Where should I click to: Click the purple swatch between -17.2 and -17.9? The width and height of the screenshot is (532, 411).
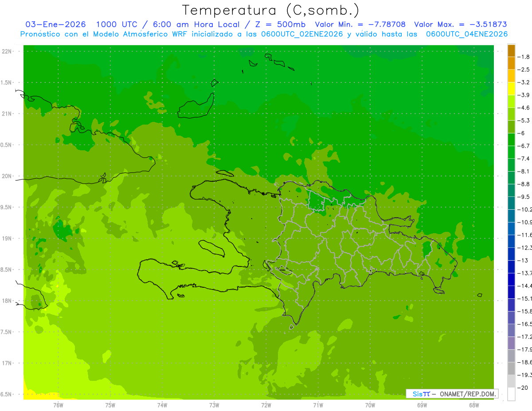511,343
